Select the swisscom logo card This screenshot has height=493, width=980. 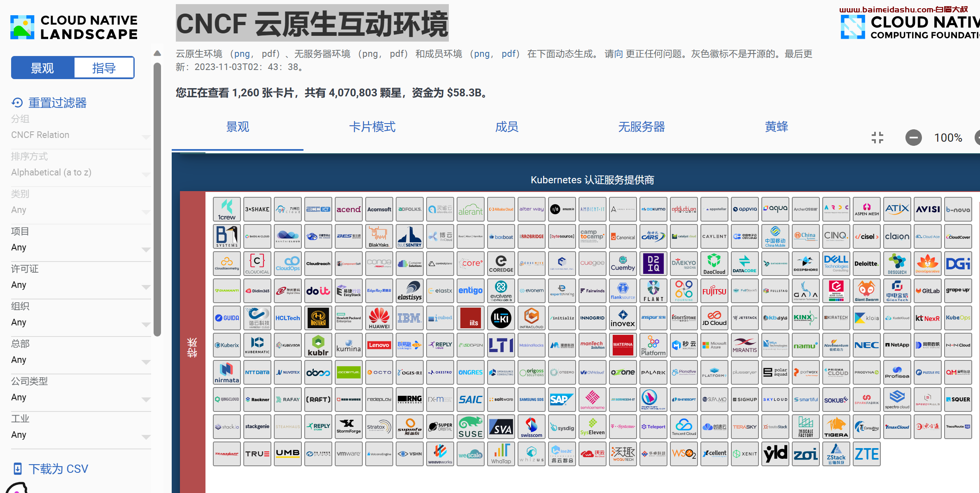coord(532,427)
